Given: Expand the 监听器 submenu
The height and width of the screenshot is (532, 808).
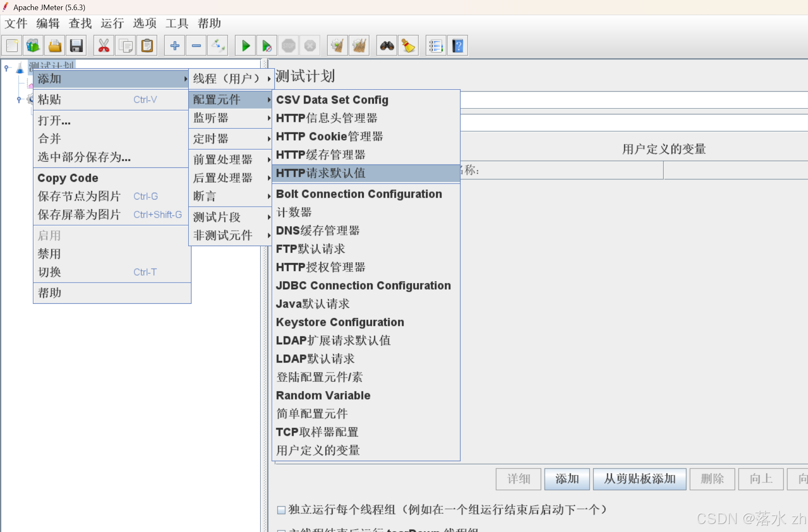Looking at the screenshot, I should tap(231, 118).
